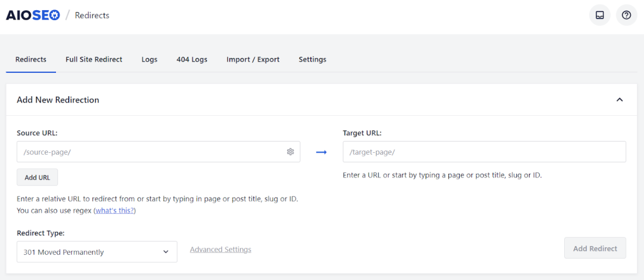The image size is (644, 280).
Task: Open the notifications inbox icon
Action: click(599, 15)
